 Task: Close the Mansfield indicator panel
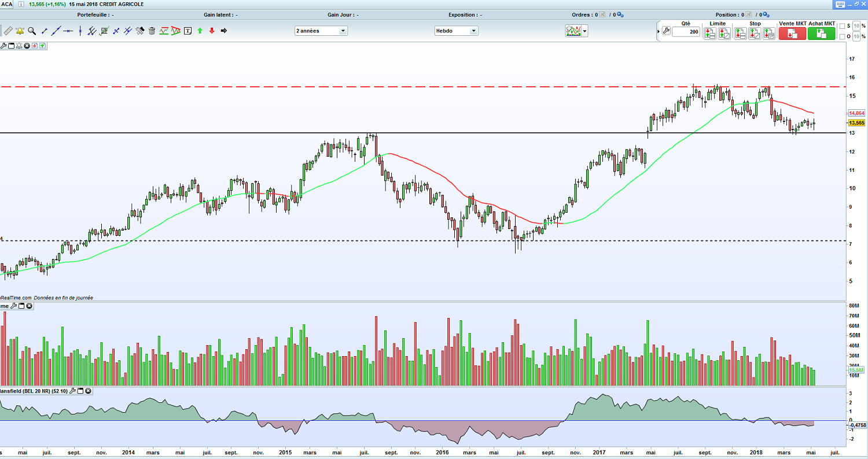coord(88,391)
